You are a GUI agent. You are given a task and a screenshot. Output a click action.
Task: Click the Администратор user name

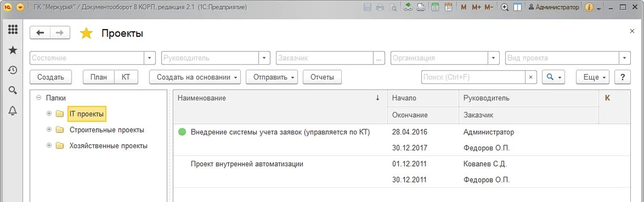(553, 7)
